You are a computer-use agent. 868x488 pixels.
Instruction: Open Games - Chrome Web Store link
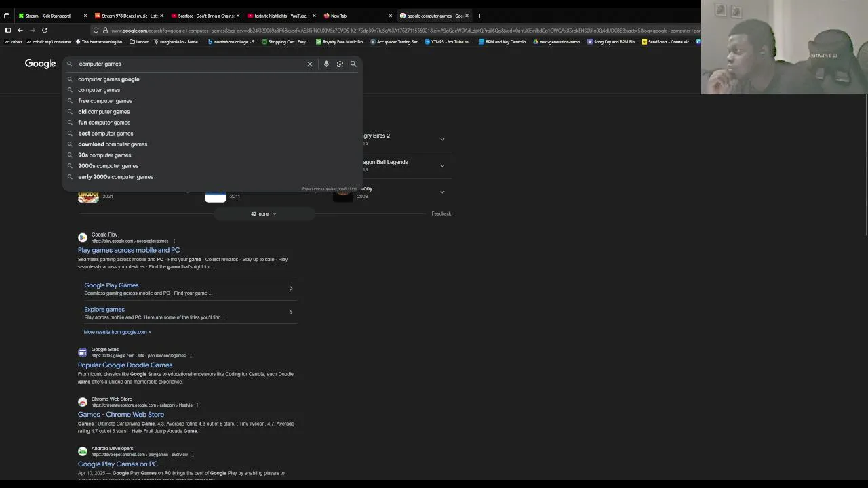coord(121,414)
